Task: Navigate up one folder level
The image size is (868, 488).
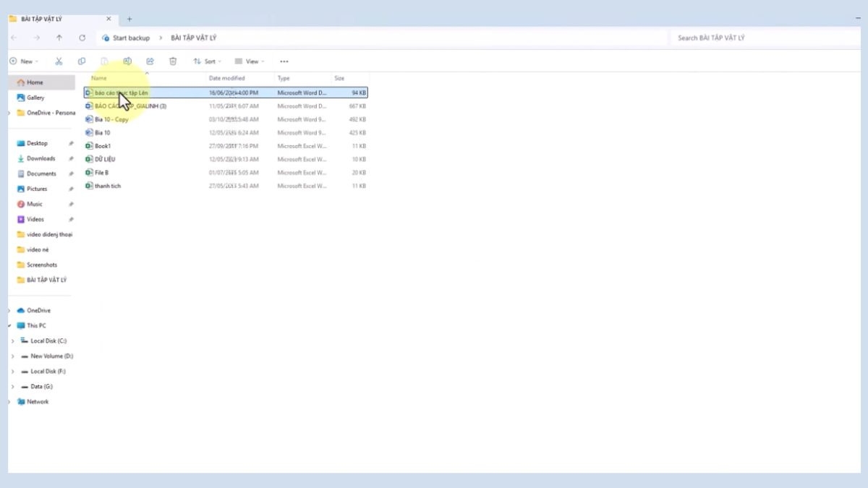Action: [59, 38]
